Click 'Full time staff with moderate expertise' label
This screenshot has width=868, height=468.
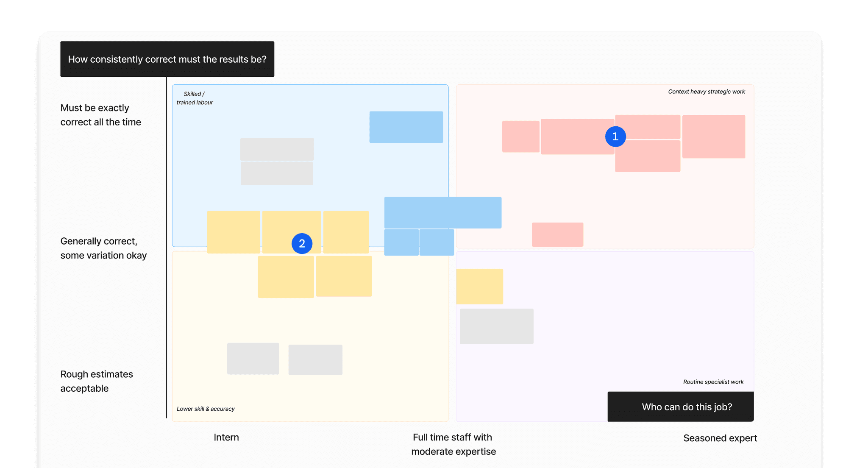point(453,444)
